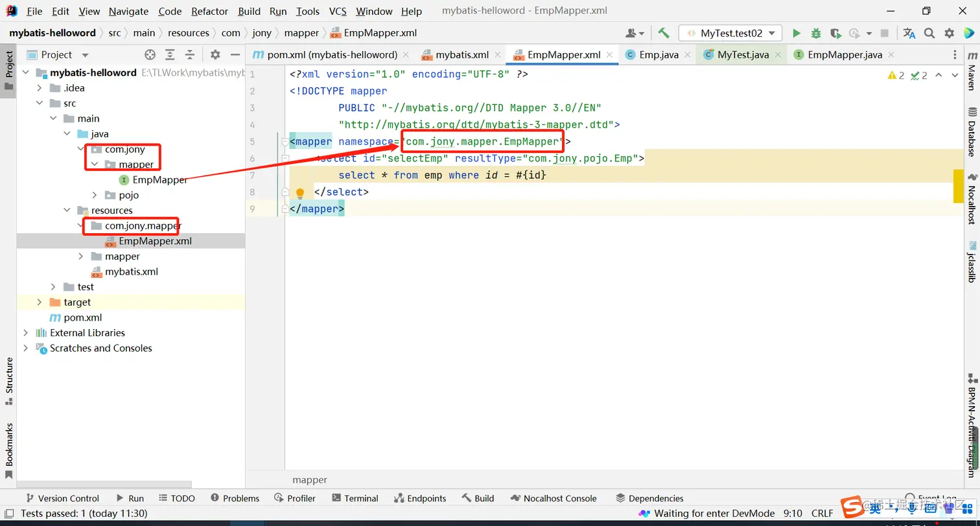Image resolution: width=980 pixels, height=526 pixels.
Task: Open the Dependencies tool window
Action: (649, 498)
